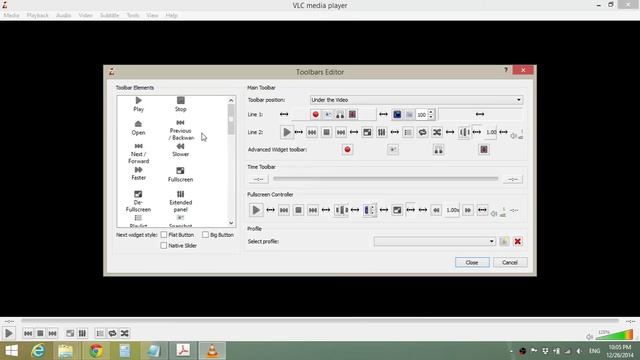Click the playback speed 1.00 widget in Line 2

pyautogui.click(x=491, y=132)
